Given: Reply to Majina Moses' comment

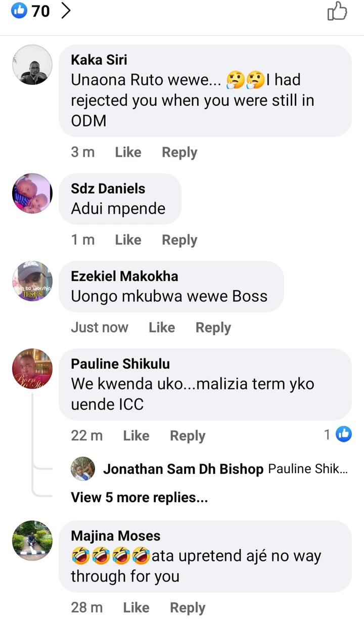Looking at the screenshot, I should (x=188, y=608).
